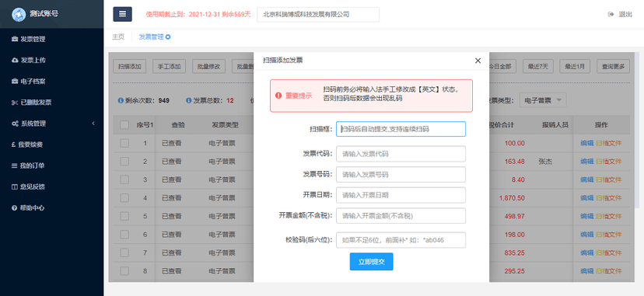The image size is (644, 296).
Task: Switch to the 主页 tab
Action: tap(118, 37)
